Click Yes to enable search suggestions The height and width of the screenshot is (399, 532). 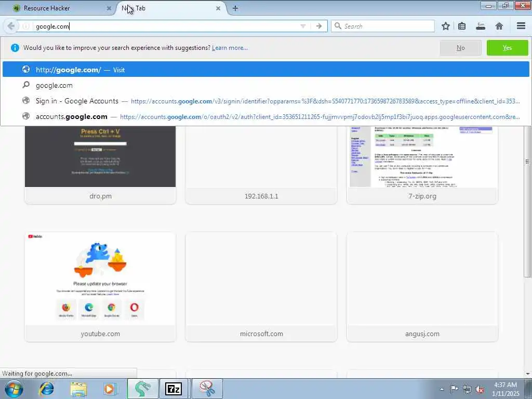(507, 48)
